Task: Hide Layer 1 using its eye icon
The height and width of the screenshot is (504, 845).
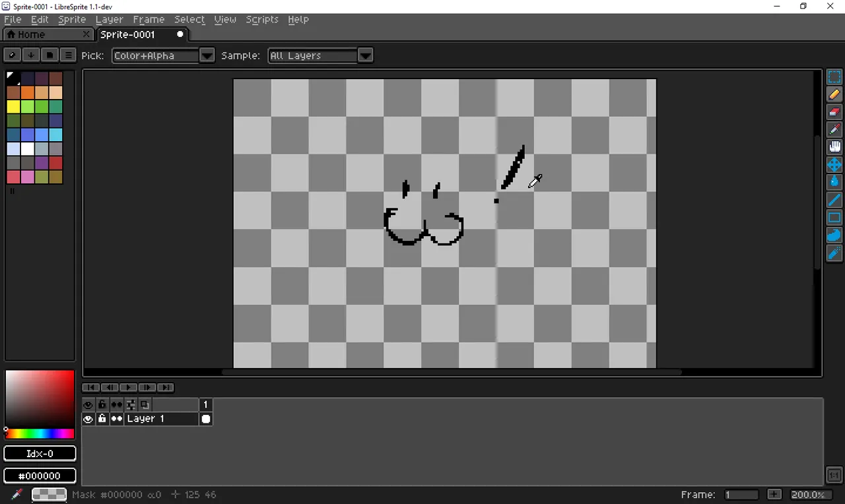Action: (x=88, y=419)
